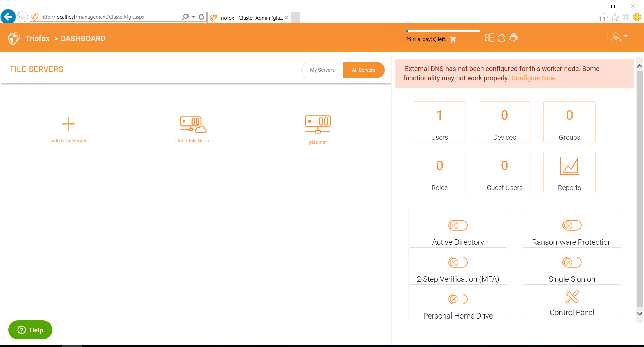
Task: Click the Add New Server label
Action: click(x=68, y=141)
